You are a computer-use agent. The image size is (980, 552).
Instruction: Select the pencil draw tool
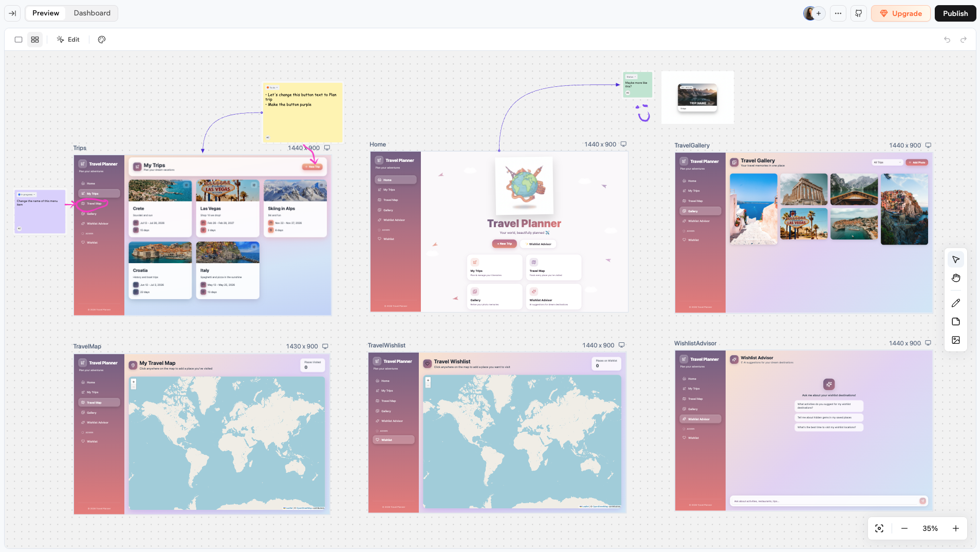click(956, 303)
